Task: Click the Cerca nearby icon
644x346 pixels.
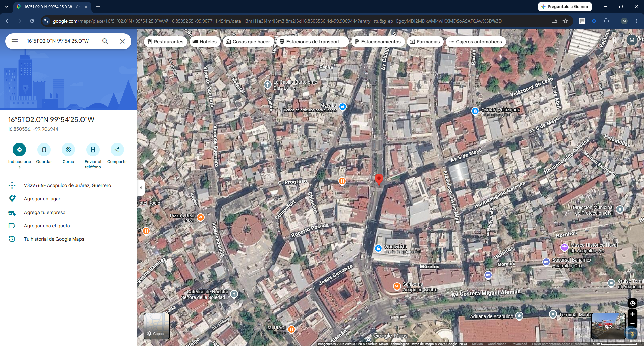Action: (68, 150)
